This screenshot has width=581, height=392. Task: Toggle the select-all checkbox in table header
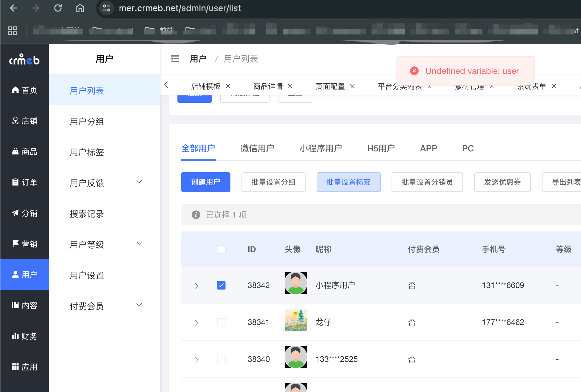click(x=221, y=249)
